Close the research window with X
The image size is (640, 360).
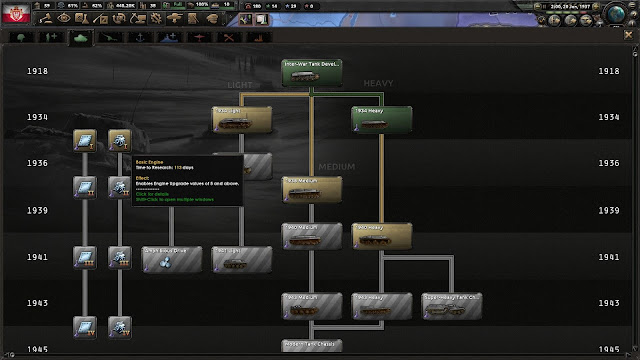[x=628, y=36]
